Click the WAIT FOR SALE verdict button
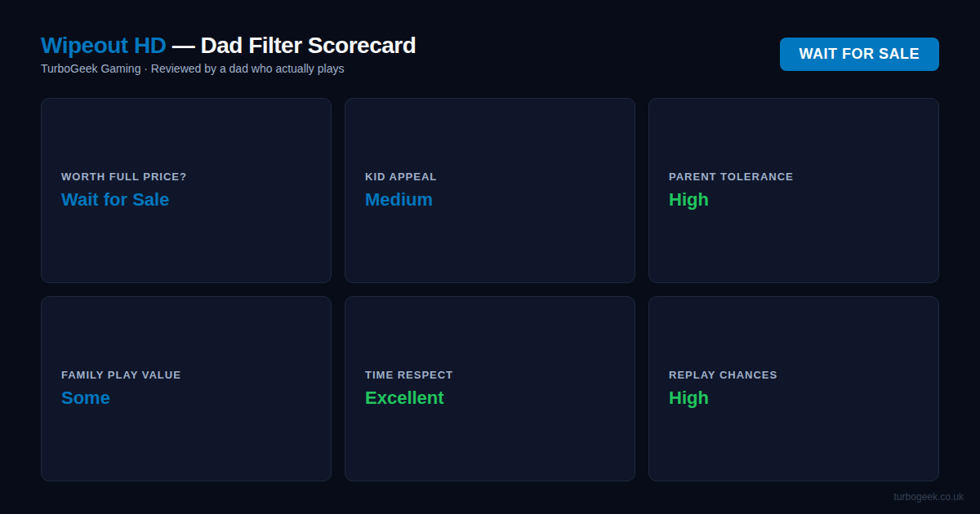The height and width of the screenshot is (514, 980). 858,54
